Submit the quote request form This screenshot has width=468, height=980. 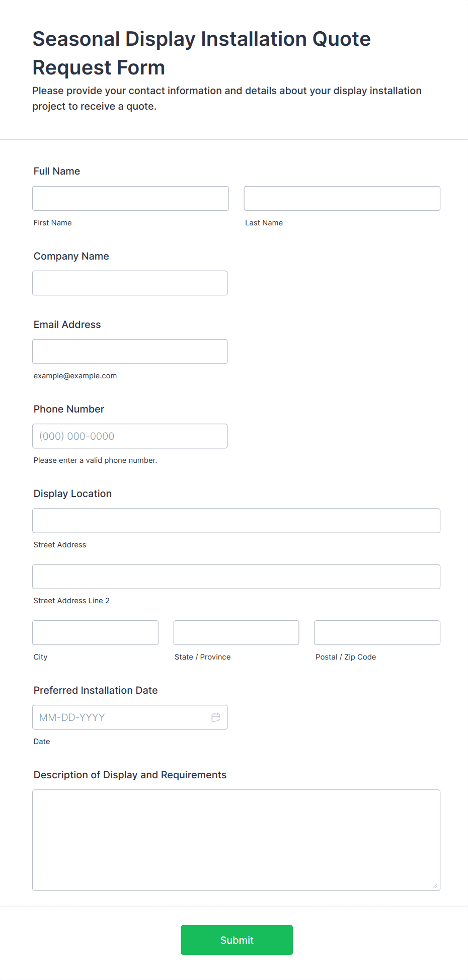point(237,940)
